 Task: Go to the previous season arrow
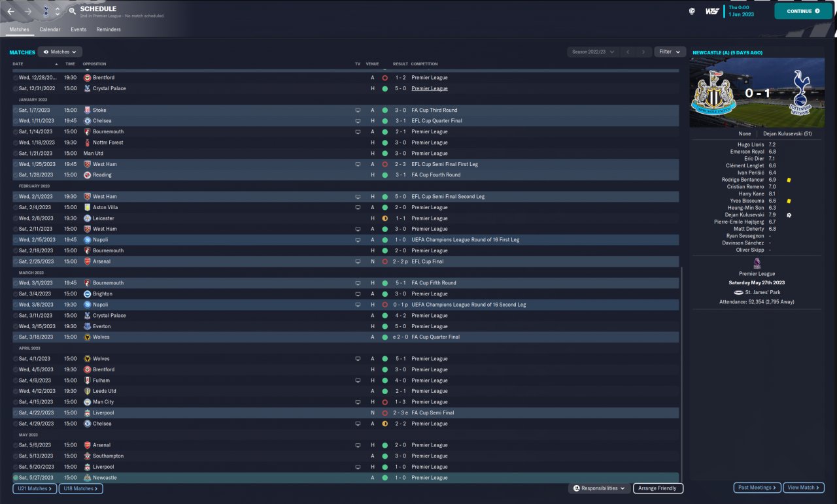(627, 52)
